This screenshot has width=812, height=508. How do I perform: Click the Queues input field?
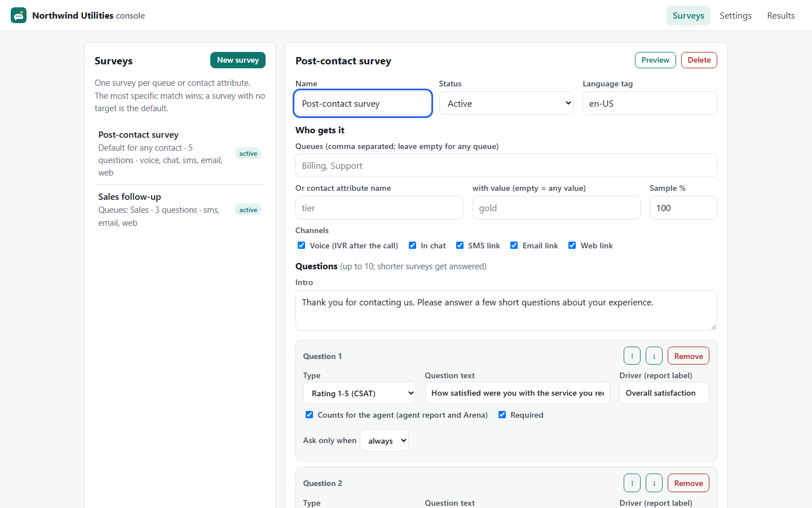pos(506,165)
